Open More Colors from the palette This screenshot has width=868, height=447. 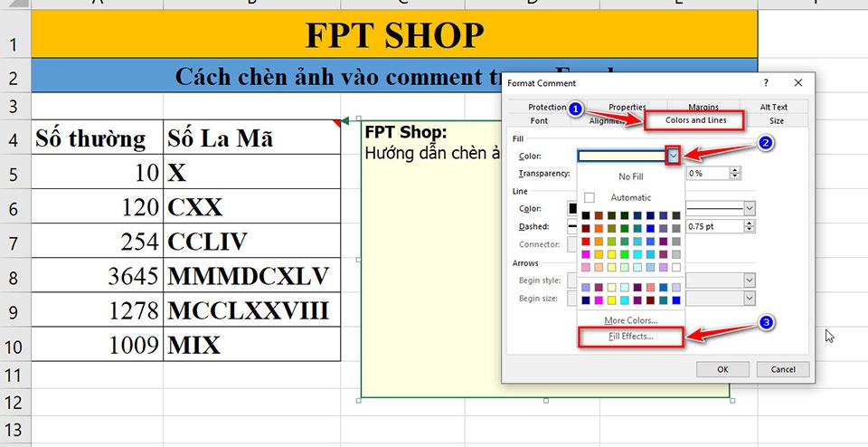(631, 320)
